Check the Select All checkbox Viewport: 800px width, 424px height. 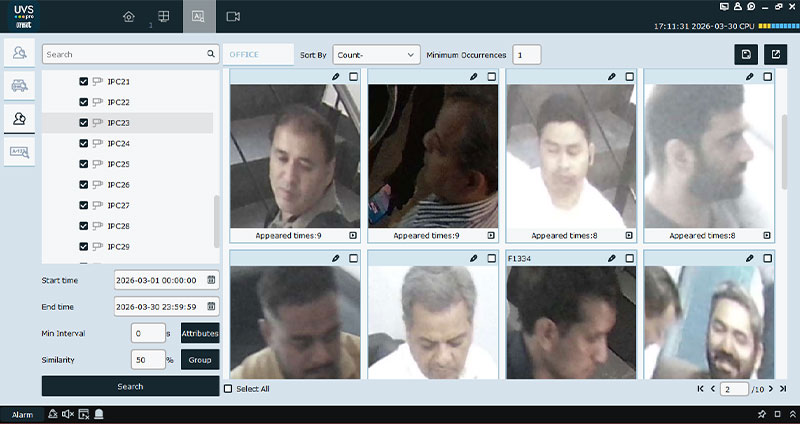coord(228,389)
